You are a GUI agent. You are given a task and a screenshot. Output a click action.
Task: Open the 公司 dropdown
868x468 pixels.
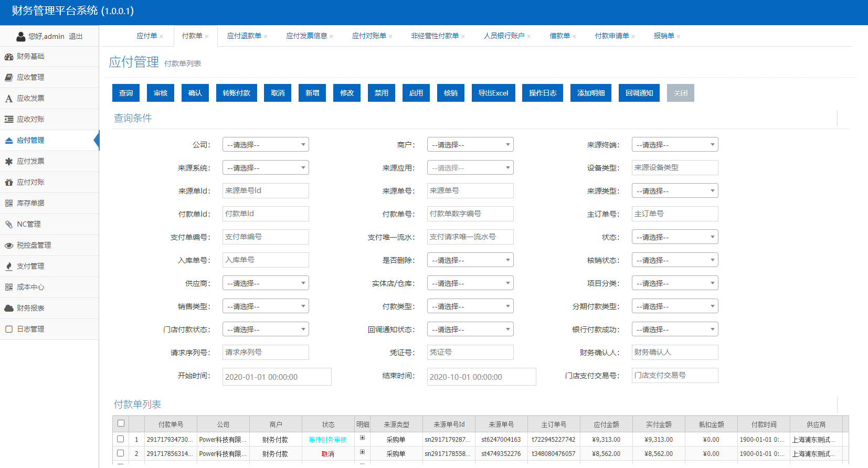266,145
